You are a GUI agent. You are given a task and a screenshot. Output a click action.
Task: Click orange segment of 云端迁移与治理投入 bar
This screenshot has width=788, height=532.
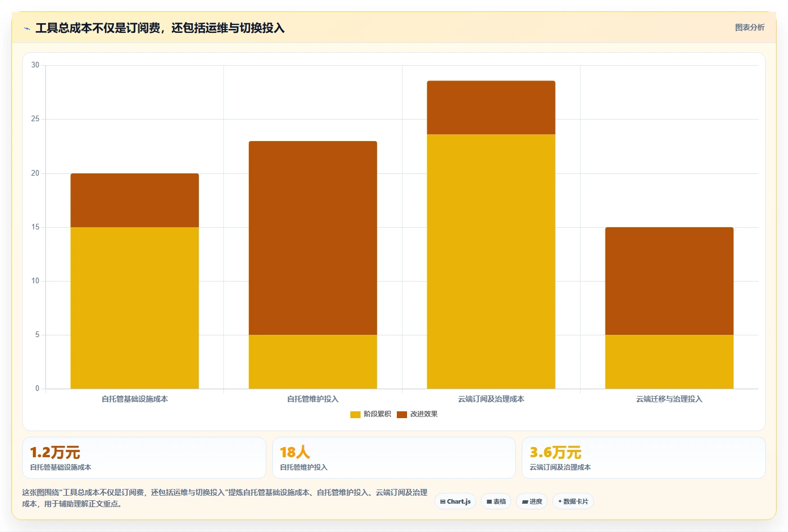(670, 281)
